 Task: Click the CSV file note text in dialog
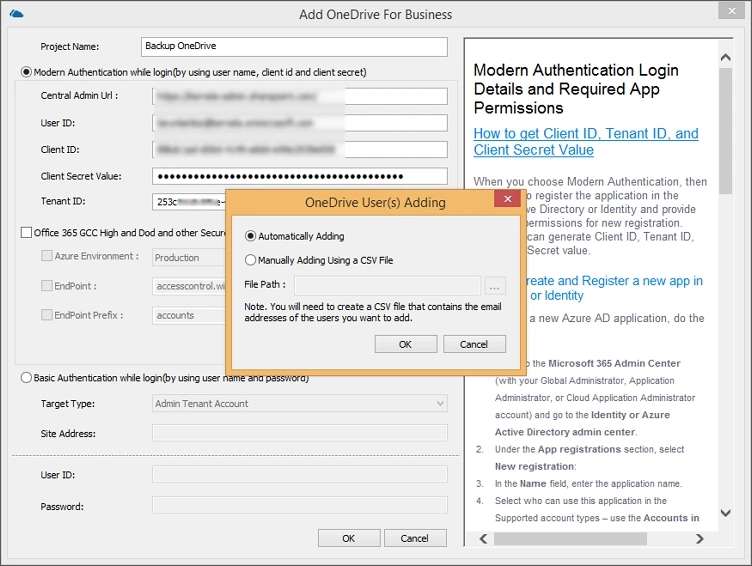[373, 312]
